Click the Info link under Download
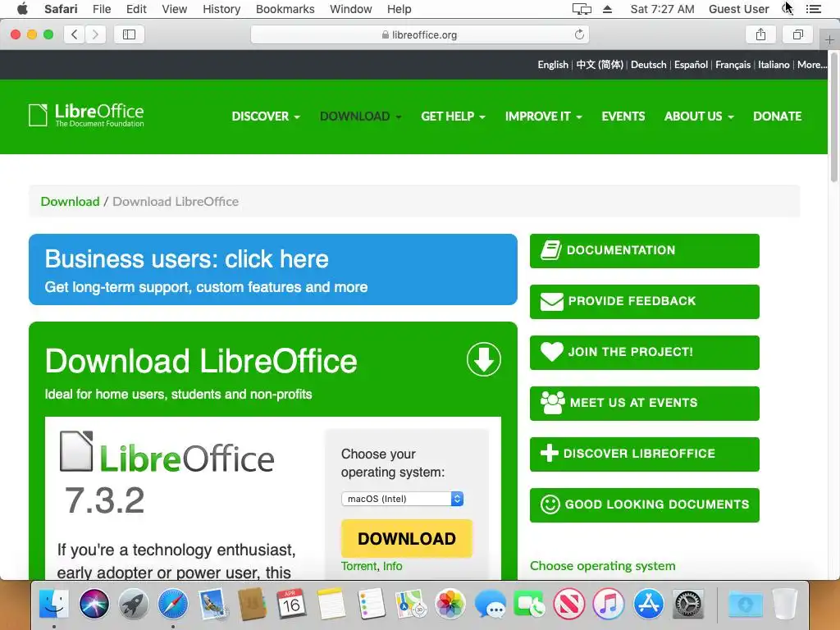The image size is (840, 630). point(393,566)
